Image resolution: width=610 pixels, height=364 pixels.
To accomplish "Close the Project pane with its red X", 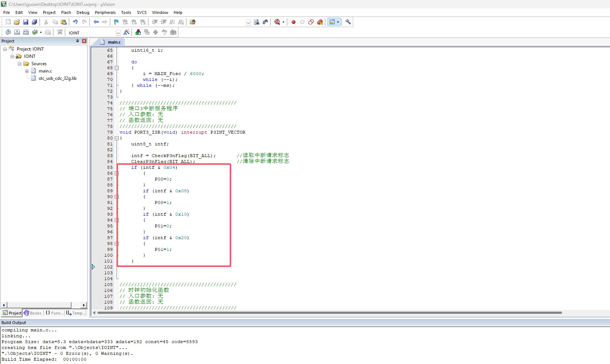I will point(84,41).
